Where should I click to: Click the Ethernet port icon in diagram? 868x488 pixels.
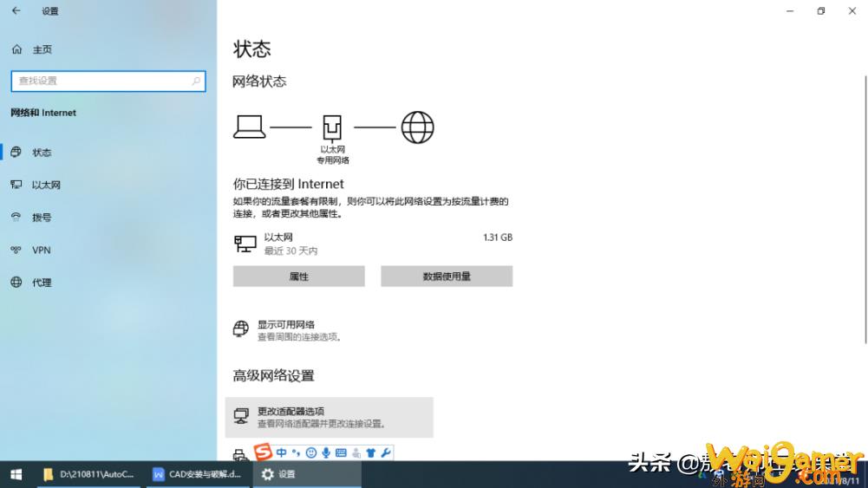tap(332, 127)
